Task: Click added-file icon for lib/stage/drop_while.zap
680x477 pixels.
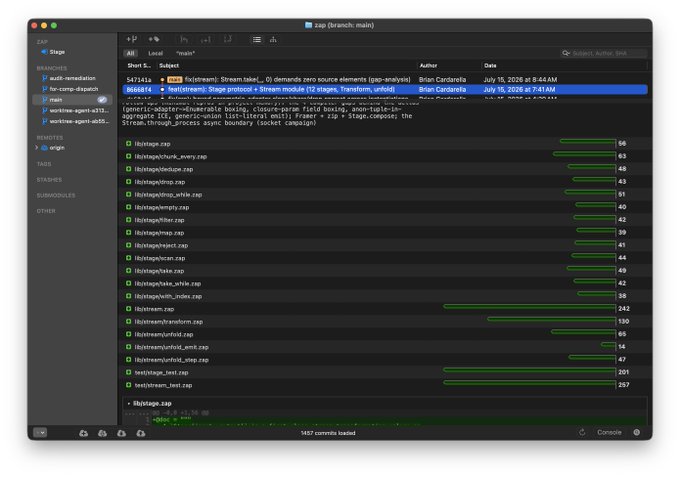Action: pyautogui.click(x=128, y=194)
